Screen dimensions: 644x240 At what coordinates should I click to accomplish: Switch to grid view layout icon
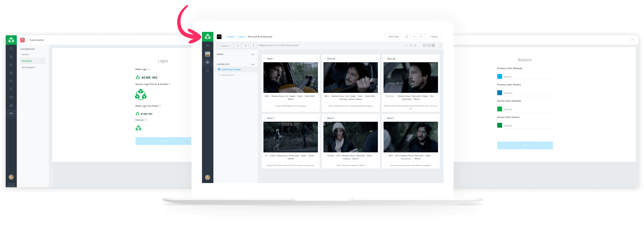[433, 45]
